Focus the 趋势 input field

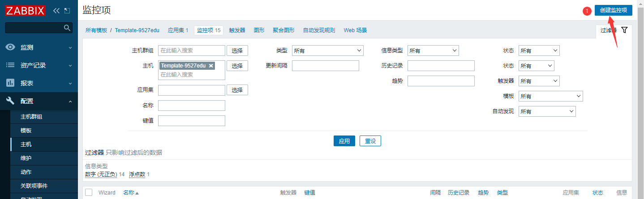(x=441, y=81)
